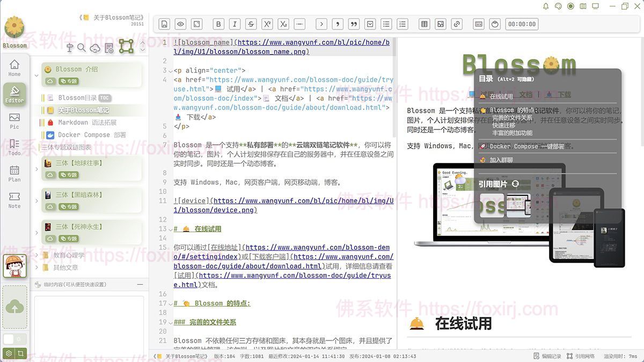Image resolution: width=644 pixels, height=362 pixels.
Task: Insert superscript text
Action: (267, 24)
